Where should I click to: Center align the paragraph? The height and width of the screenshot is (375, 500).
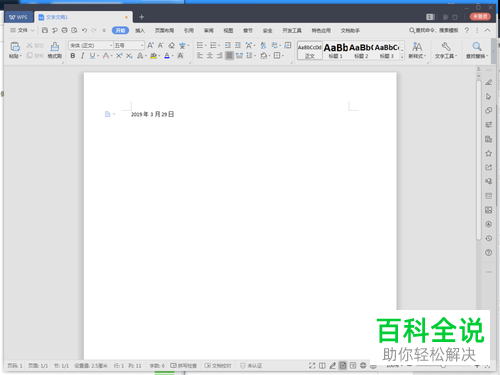[x=210, y=56]
